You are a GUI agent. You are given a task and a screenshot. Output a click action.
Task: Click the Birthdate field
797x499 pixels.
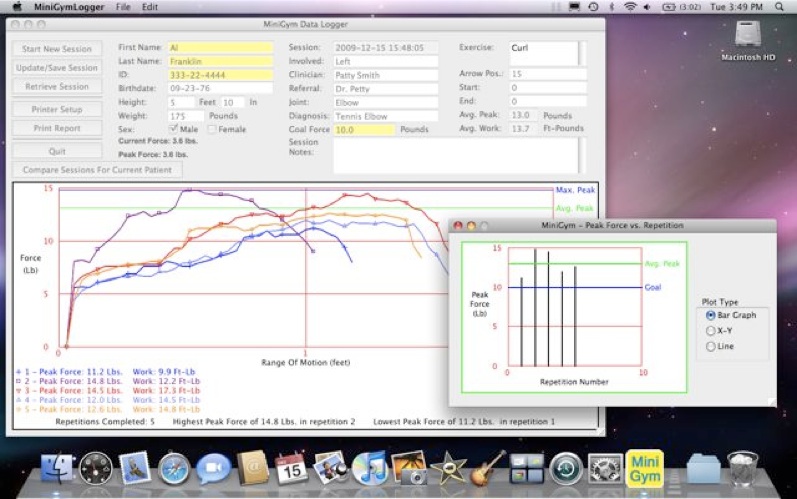[x=221, y=88]
